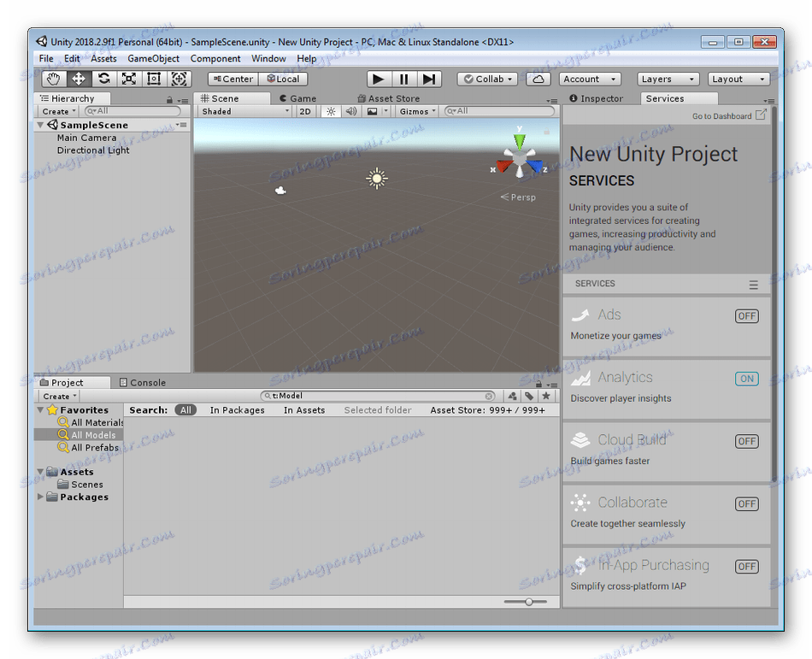Open the Component menu

[215, 58]
